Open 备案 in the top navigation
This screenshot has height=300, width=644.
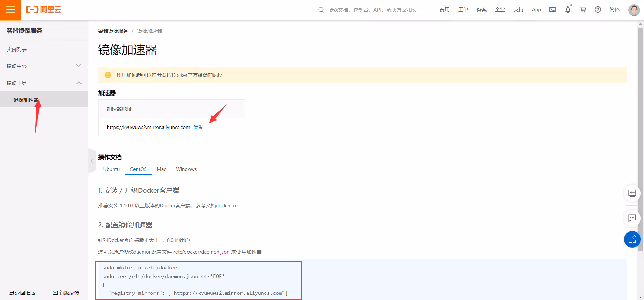481,10
